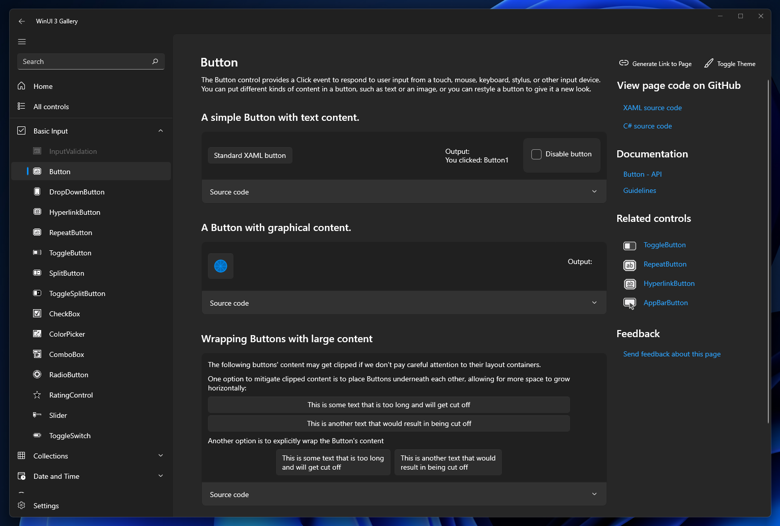Click the CheckBox sidebar icon
The width and height of the screenshot is (780, 526).
pos(37,314)
